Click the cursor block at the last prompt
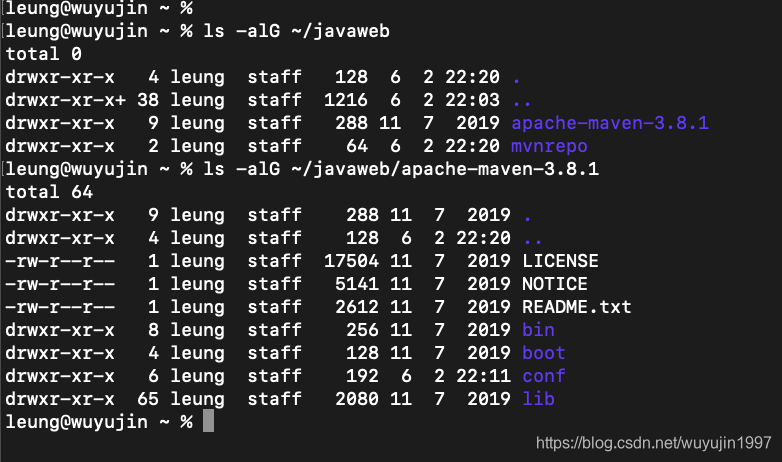The image size is (782, 462). click(208, 421)
